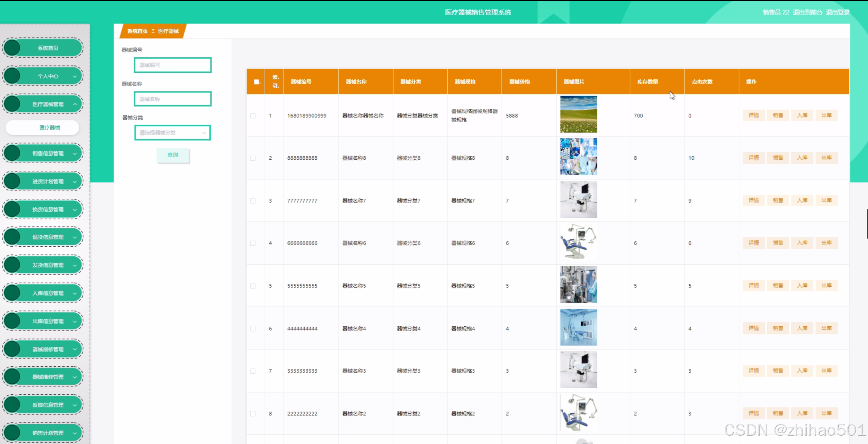Click the round icon on 销售信息管理 menu
This screenshot has width=868, height=444.
click(x=12, y=153)
